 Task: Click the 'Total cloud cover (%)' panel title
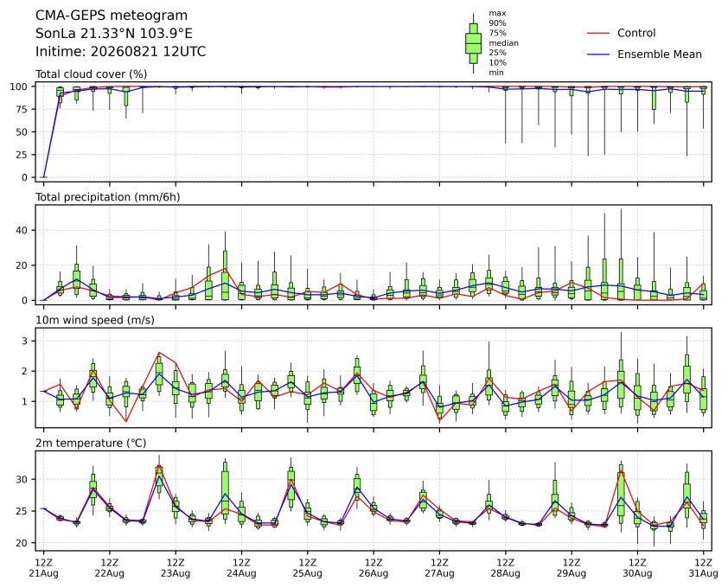pyautogui.click(x=91, y=74)
